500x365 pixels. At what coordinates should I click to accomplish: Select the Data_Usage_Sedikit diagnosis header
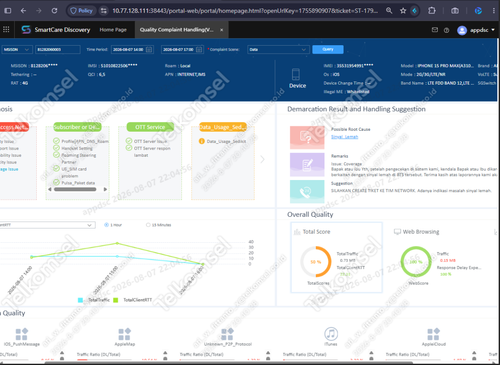pos(223,127)
